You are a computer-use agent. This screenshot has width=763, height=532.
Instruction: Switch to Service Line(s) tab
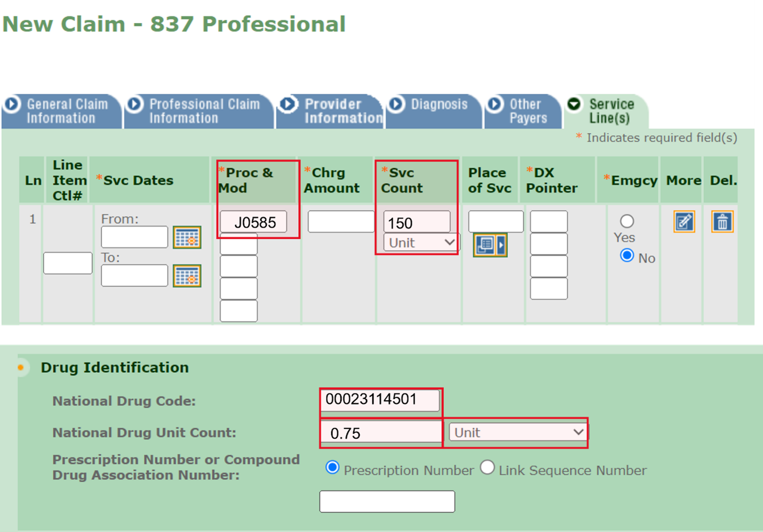(606, 111)
